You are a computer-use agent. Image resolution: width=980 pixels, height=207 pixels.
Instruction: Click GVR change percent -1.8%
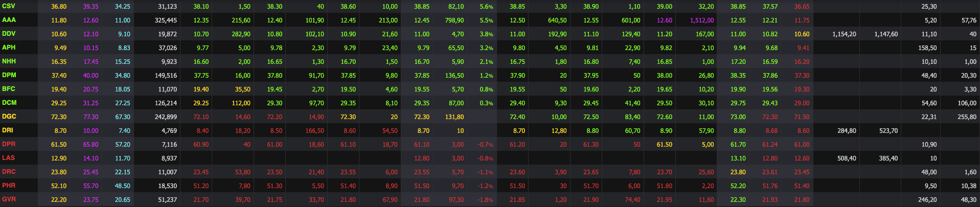coord(485,200)
